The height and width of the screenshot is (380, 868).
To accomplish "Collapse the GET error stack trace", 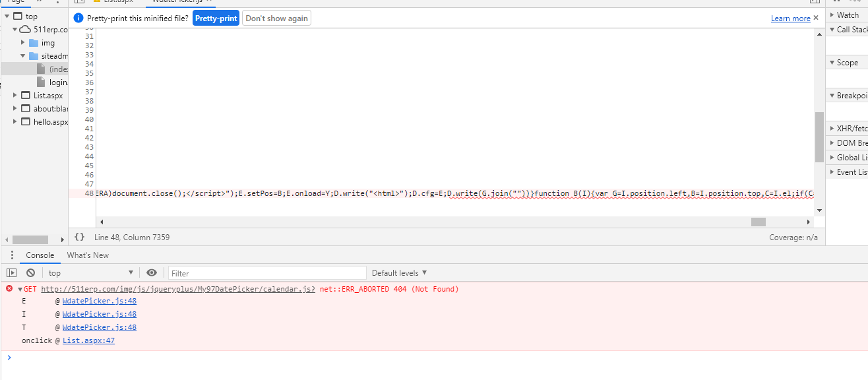I will 20,290.
